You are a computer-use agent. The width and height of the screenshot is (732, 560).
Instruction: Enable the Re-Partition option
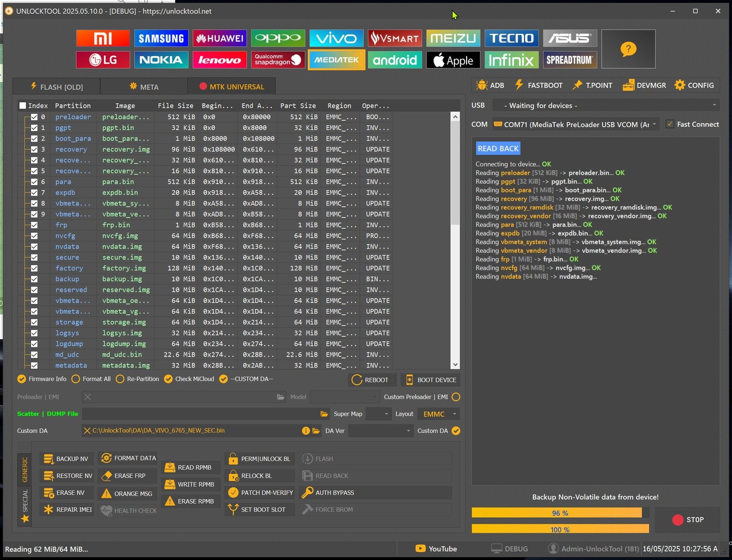[137, 379]
